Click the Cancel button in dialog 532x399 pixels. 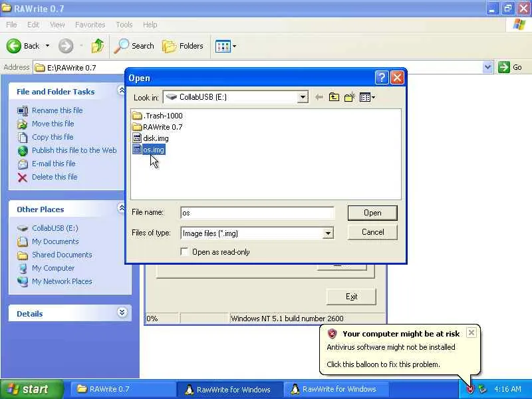point(372,232)
